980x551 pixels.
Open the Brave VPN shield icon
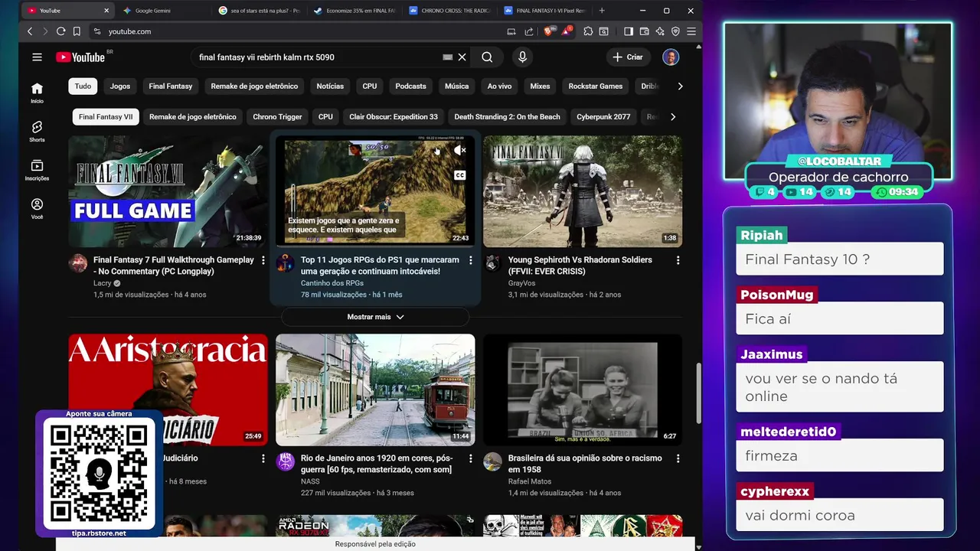tap(675, 31)
